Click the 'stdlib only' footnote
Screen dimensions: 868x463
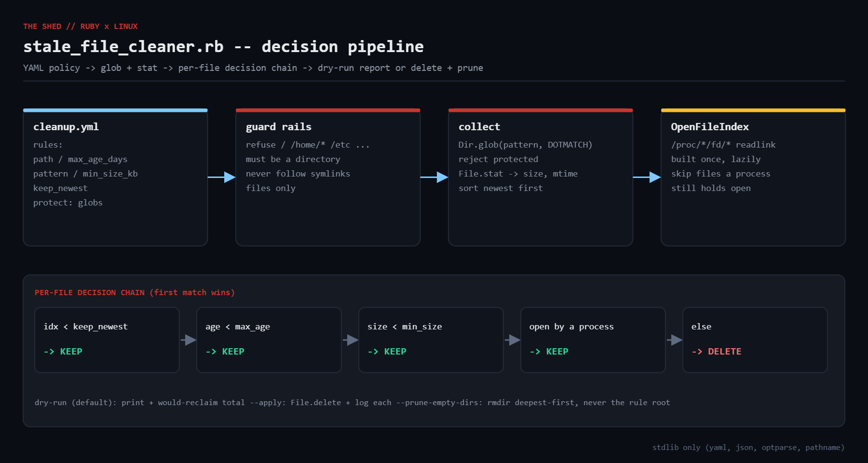click(748, 448)
